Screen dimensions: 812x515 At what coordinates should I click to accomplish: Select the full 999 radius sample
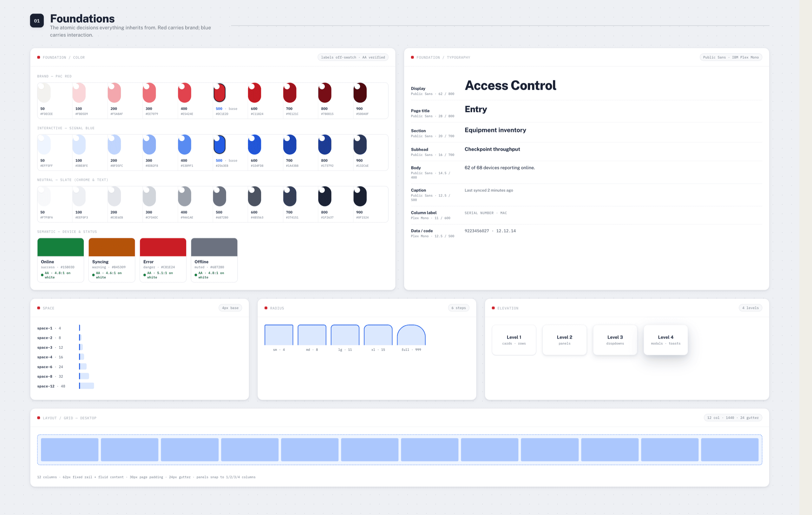[x=411, y=335]
